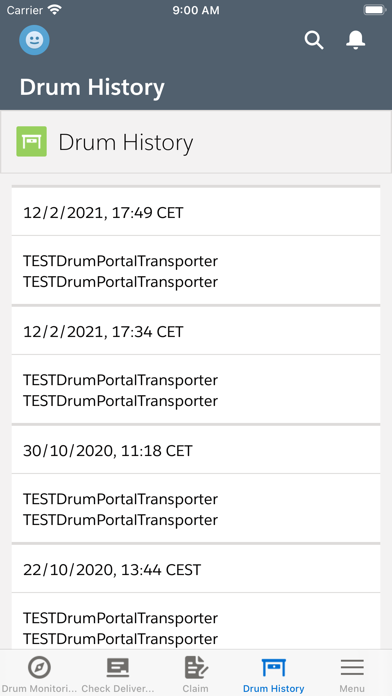Open the Drum Monitoring compass icon

(x=39, y=667)
